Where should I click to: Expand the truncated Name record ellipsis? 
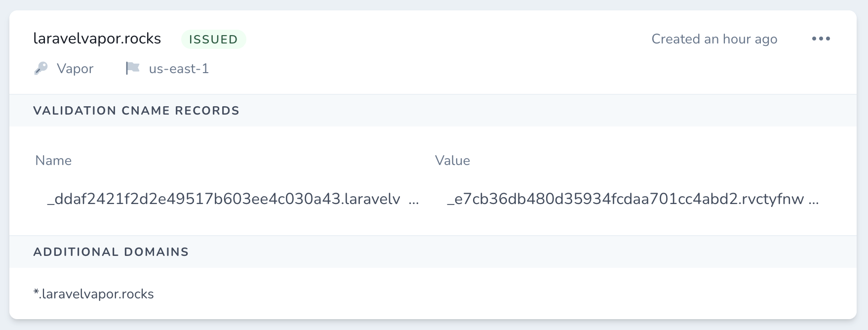tap(414, 200)
